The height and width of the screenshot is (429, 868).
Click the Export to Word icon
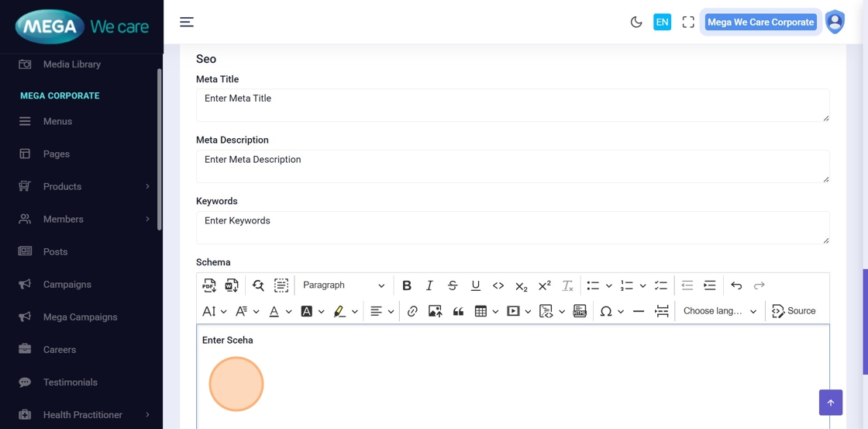coord(232,285)
